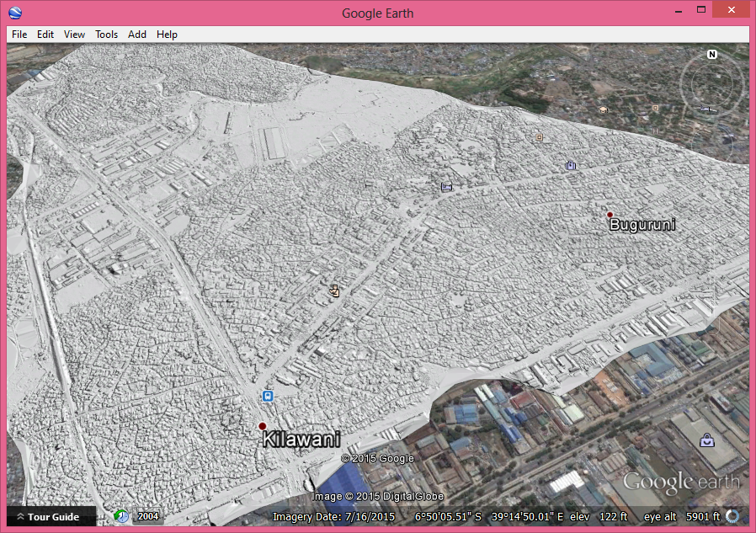Image resolution: width=756 pixels, height=533 pixels.
Task: Click the shopping bag icon north of Buguruni
Action: (571, 165)
